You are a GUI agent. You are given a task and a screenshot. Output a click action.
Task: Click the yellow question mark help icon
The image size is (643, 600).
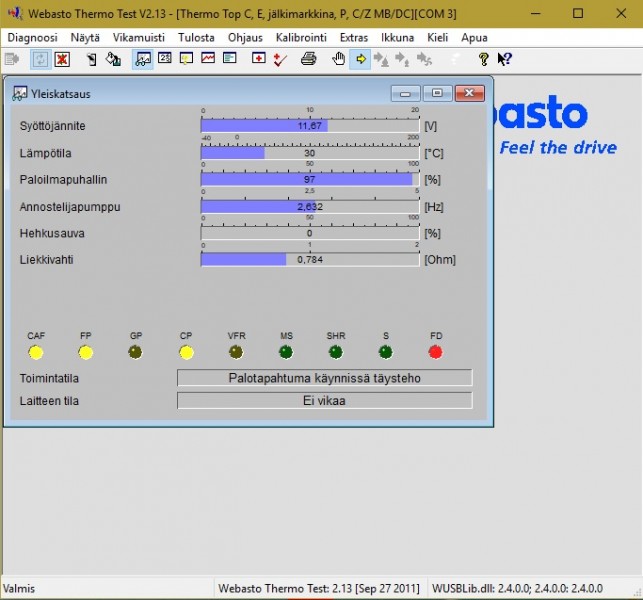[483, 59]
